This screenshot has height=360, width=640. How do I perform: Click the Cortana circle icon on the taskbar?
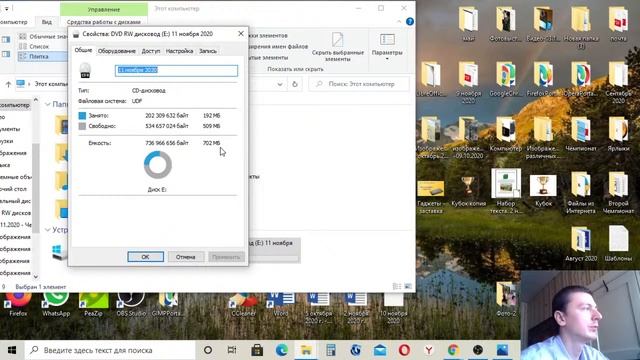pos(208,350)
